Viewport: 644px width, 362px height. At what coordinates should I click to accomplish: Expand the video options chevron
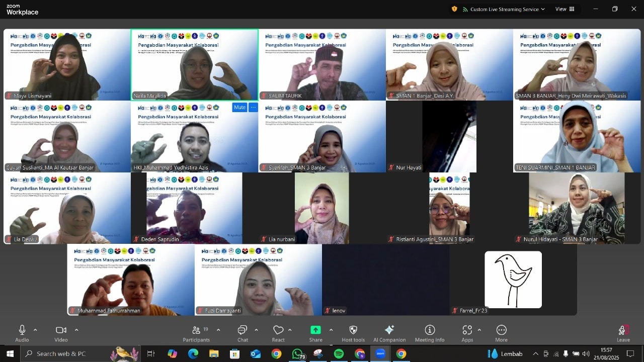pyautogui.click(x=76, y=330)
